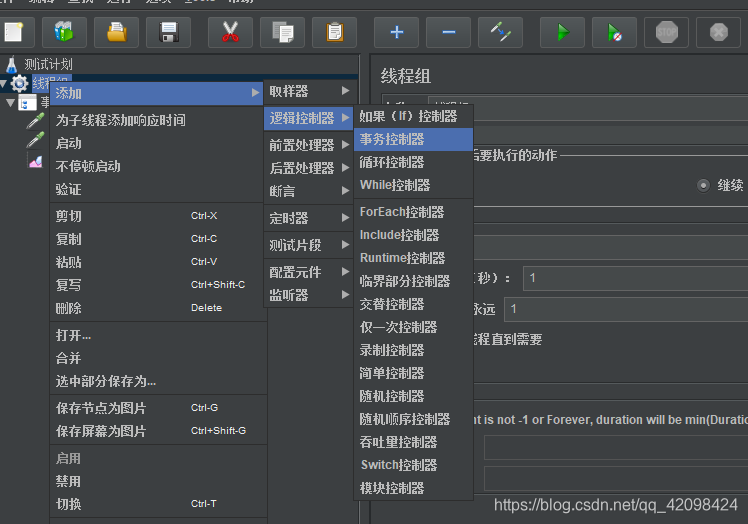The image size is (748, 524).
Task: Click the Toggle enabled state icon
Action: pos(500,32)
